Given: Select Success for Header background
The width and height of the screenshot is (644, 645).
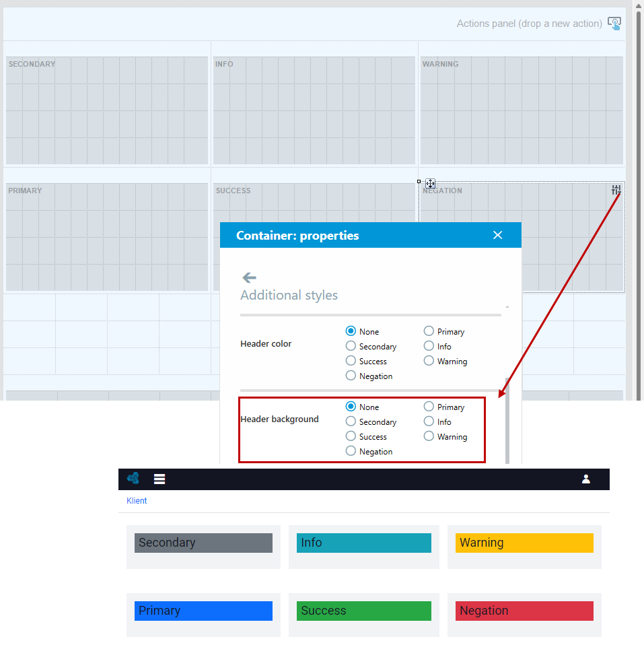Looking at the screenshot, I should [x=351, y=436].
